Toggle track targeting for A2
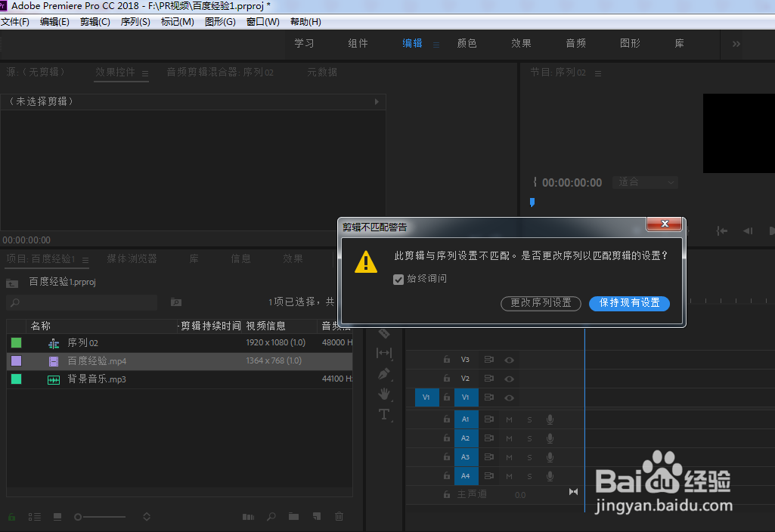 click(x=466, y=438)
